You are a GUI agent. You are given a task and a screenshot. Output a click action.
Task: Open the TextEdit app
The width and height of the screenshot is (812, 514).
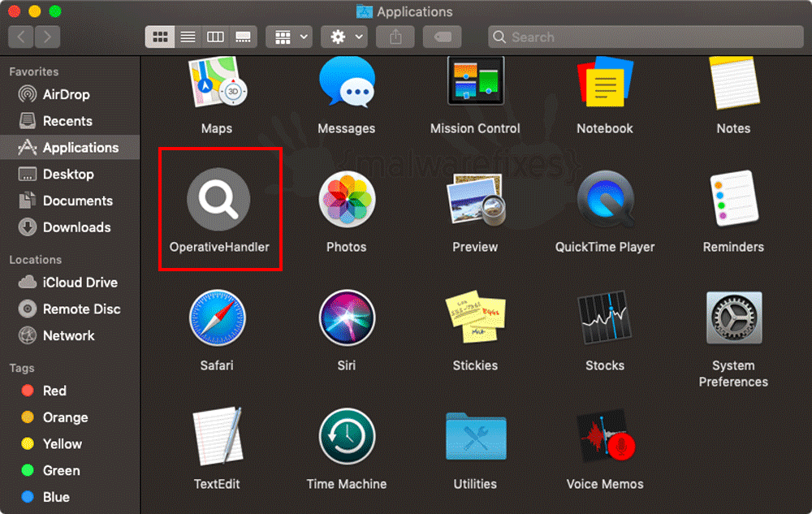(x=218, y=436)
